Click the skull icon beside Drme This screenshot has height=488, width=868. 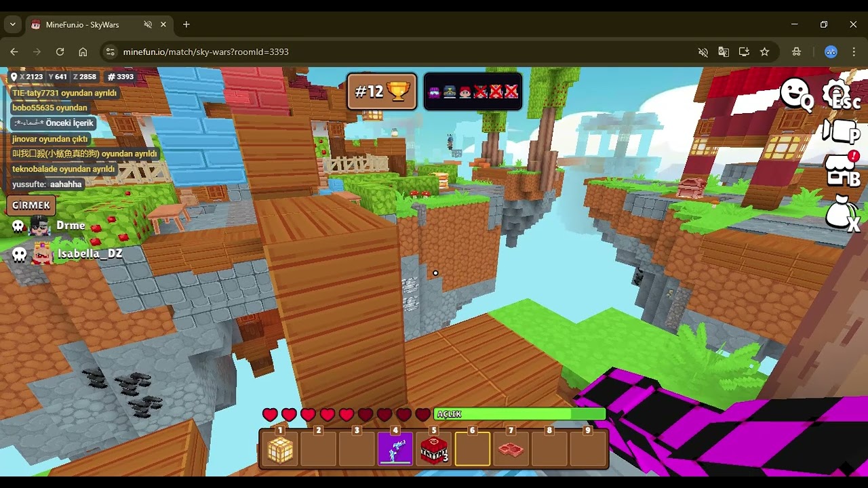(x=18, y=226)
